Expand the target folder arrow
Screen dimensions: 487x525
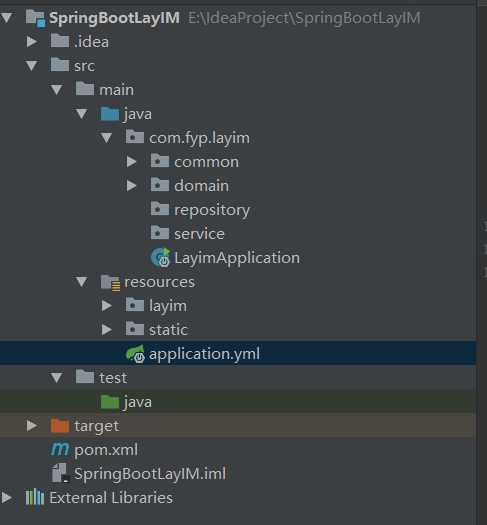(32, 426)
